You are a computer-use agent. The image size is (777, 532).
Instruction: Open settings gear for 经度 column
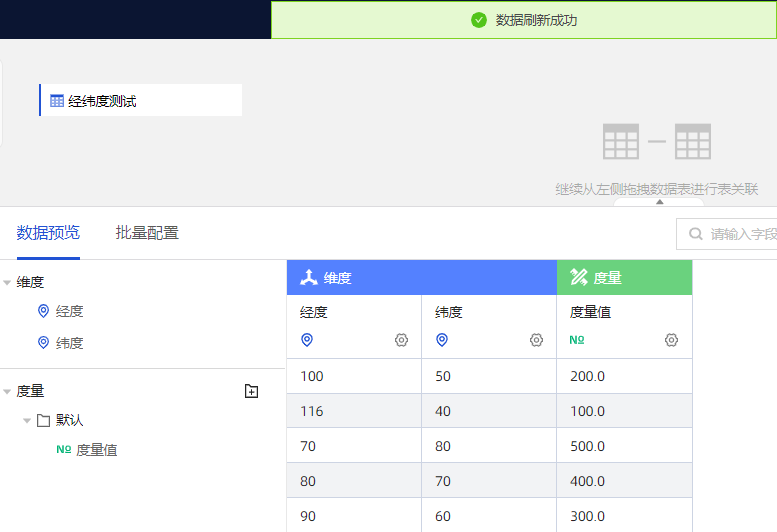(x=401, y=340)
